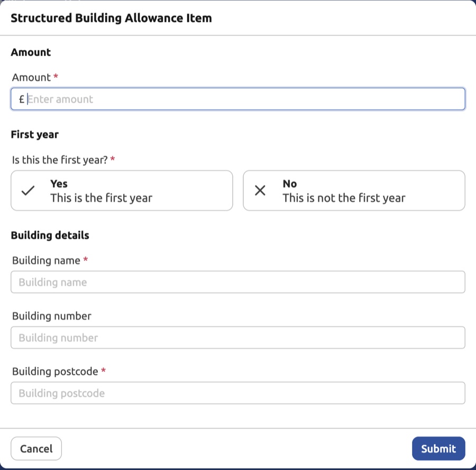Image resolution: width=476 pixels, height=470 pixels.
Task: Click inside the Enter amount field
Action: (238, 99)
